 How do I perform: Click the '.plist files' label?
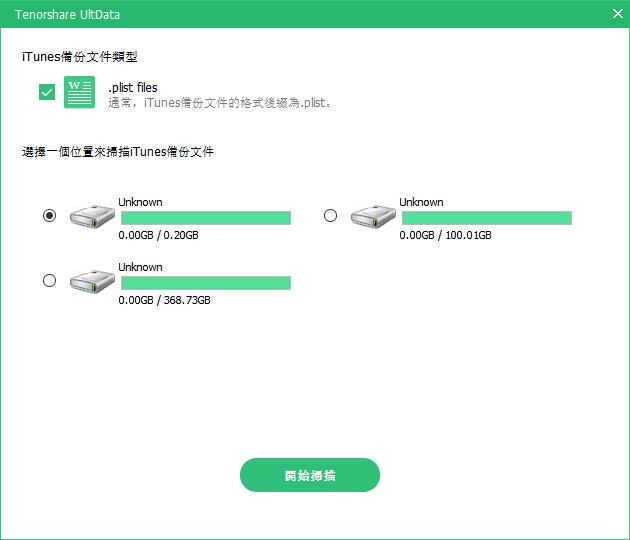tap(133, 88)
